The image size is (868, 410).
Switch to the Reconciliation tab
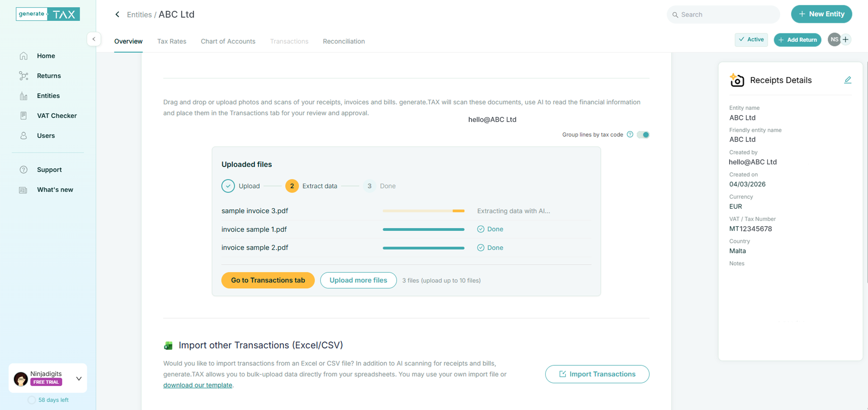(344, 41)
